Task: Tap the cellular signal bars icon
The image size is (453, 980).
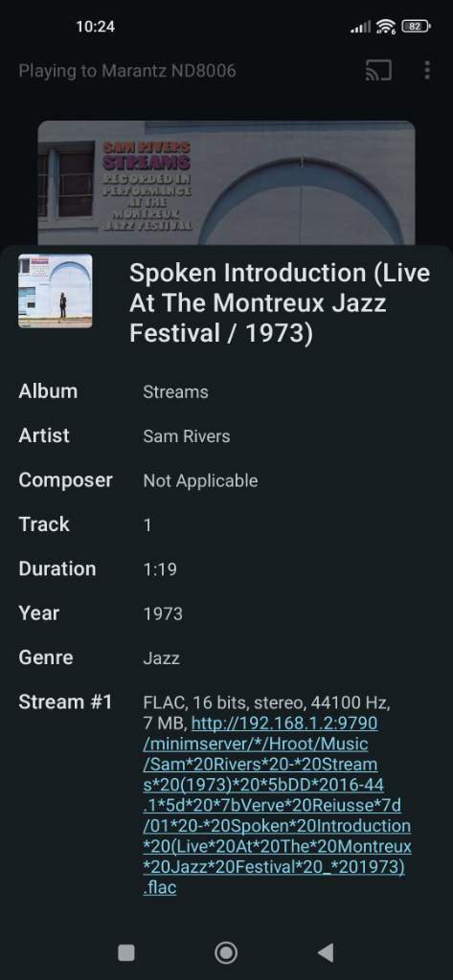Action: pos(360,27)
